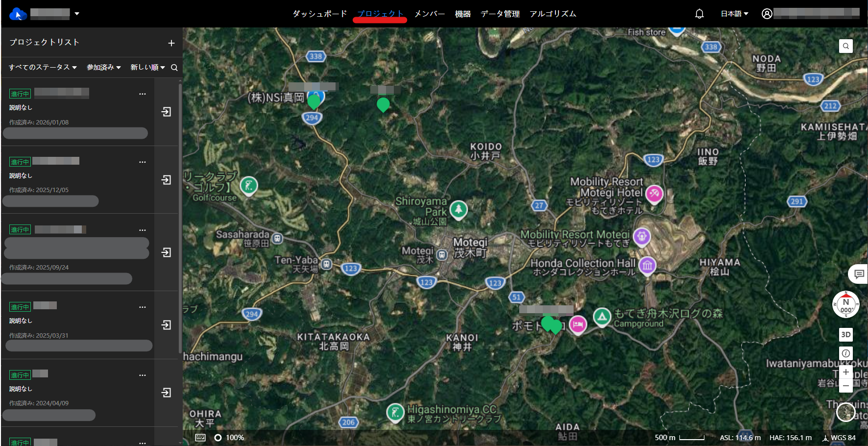Viewport: 868px width, 446px height.
Task: Open the chat message panel icon
Action: click(x=858, y=274)
